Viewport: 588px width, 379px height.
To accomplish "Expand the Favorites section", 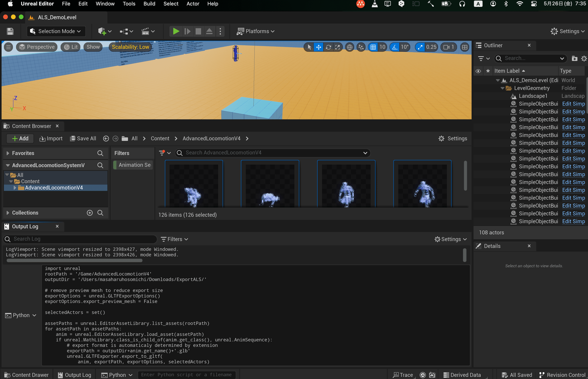I will [8, 153].
